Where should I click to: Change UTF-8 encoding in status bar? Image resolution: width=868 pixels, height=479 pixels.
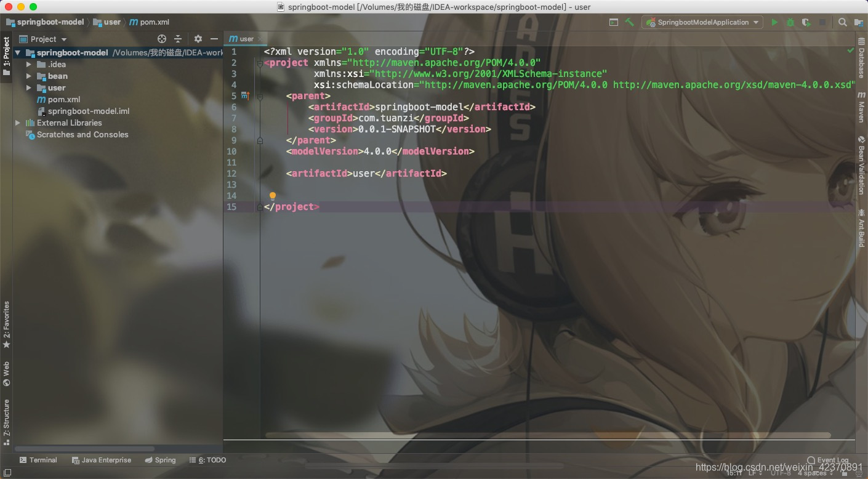[781, 473]
